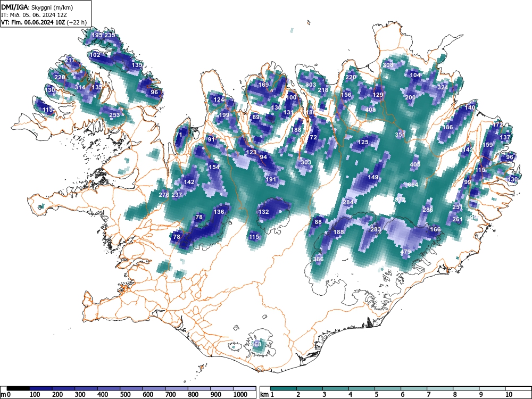Click the visibility value '314' on map
The width and height of the screenshot is (532, 399).
[x=80, y=88]
